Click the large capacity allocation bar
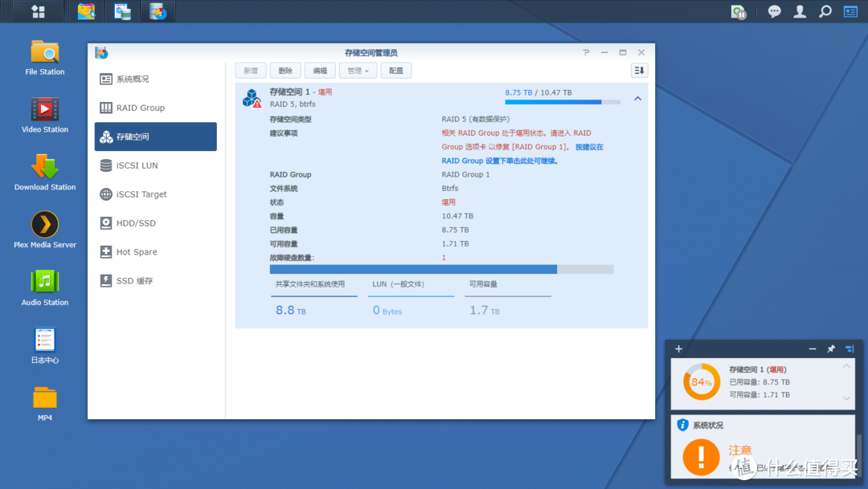The height and width of the screenshot is (489, 868). tap(441, 270)
